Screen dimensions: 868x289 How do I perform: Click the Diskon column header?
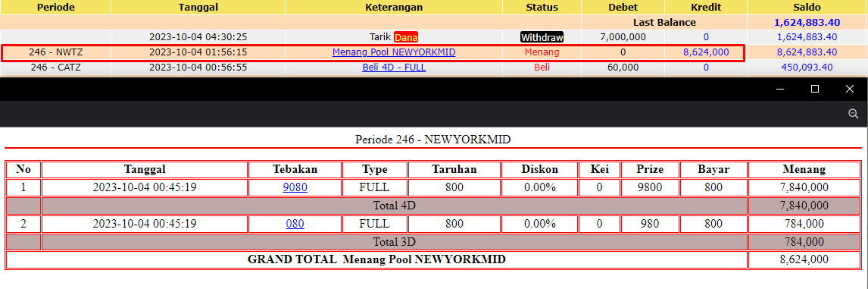click(540, 169)
